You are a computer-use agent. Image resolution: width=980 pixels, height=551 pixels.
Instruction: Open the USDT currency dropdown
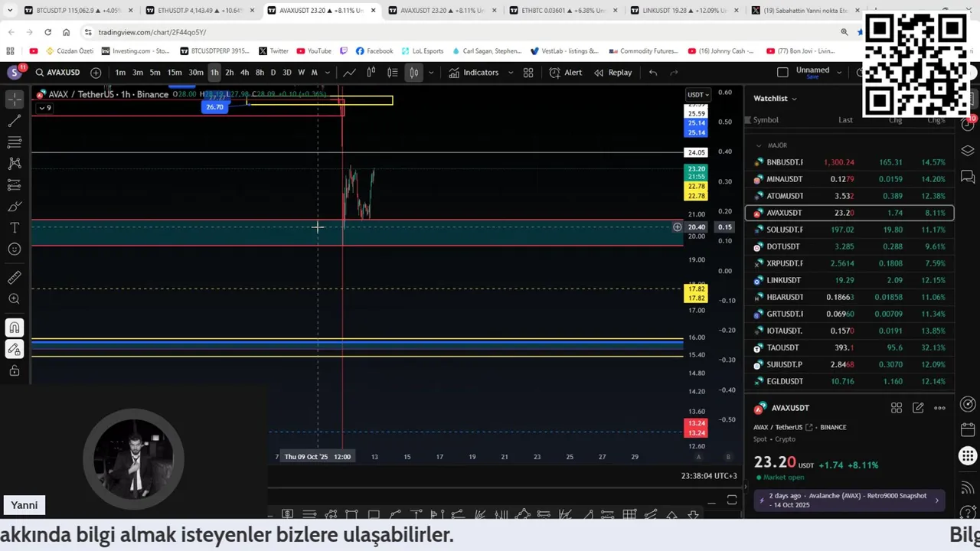click(x=697, y=95)
